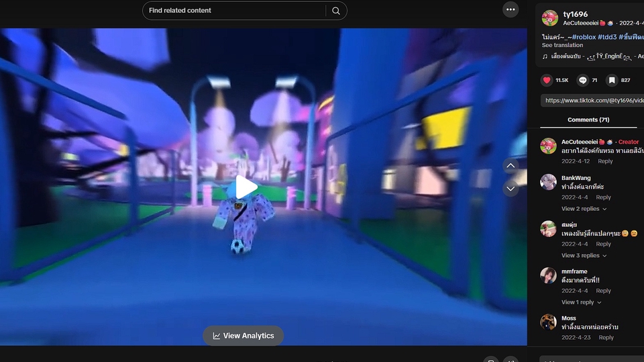The width and height of the screenshot is (644, 362).
Task: Go to next video with down arrow
Action: 511,189
